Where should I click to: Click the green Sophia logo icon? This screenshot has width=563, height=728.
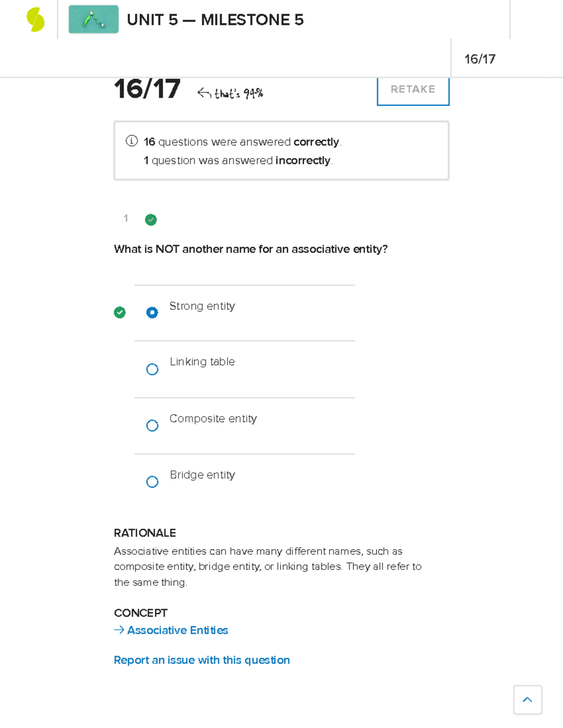[35, 20]
